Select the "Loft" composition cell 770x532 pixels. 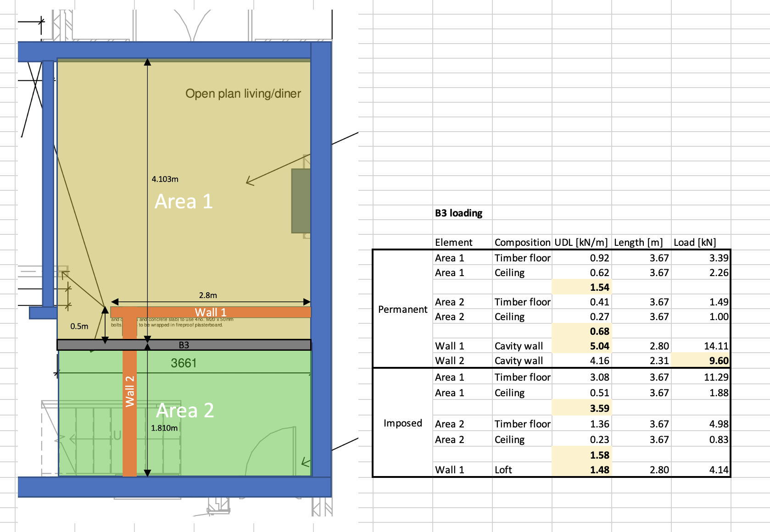tap(521, 470)
